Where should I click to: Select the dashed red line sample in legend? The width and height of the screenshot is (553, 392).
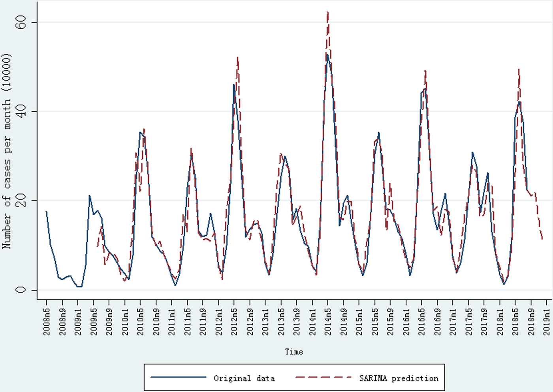click(323, 377)
